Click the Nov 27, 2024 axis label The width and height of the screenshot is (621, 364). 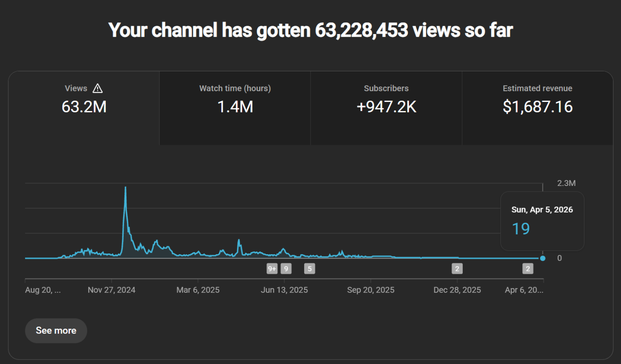click(x=111, y=290)
